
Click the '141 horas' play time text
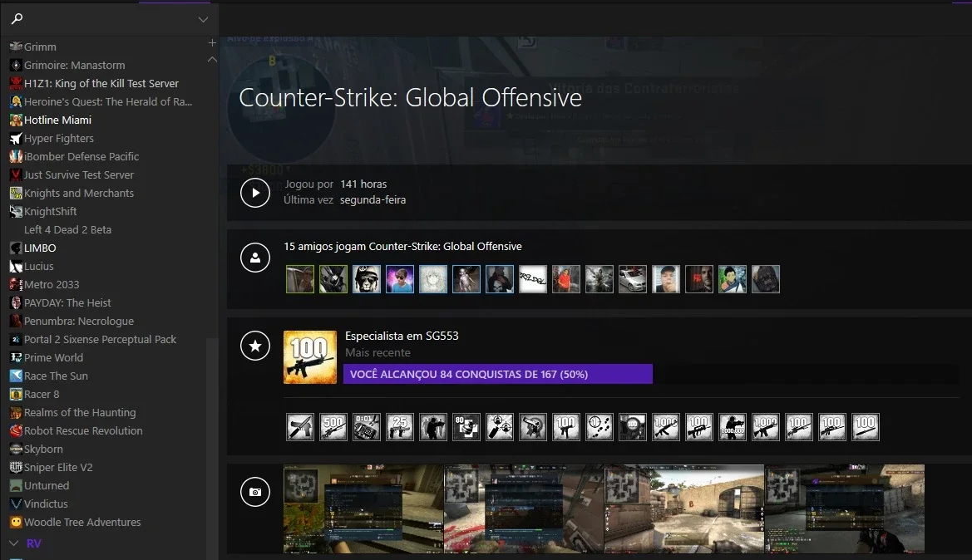363,184
